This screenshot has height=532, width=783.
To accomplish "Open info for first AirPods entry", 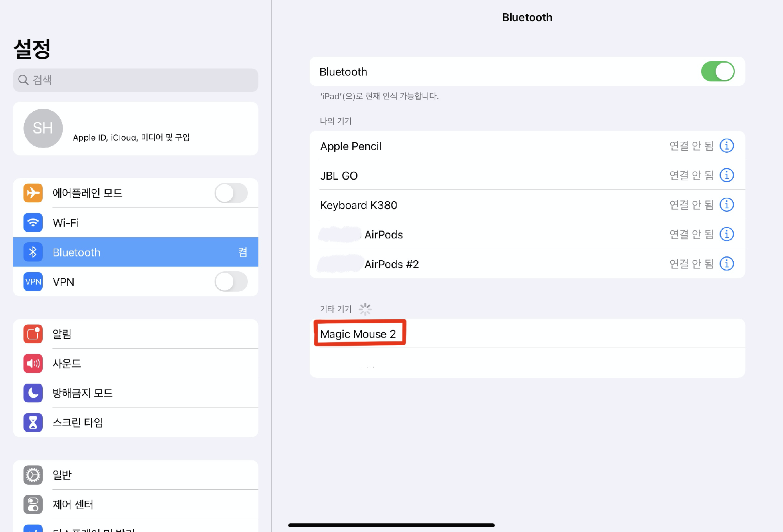I will tap(727, 234).
